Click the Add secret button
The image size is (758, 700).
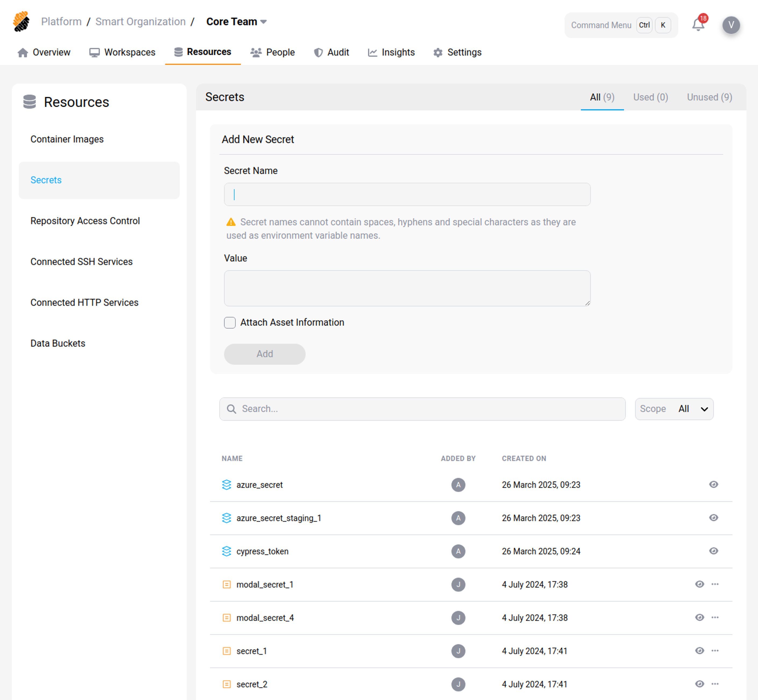(x=265, y=354)
